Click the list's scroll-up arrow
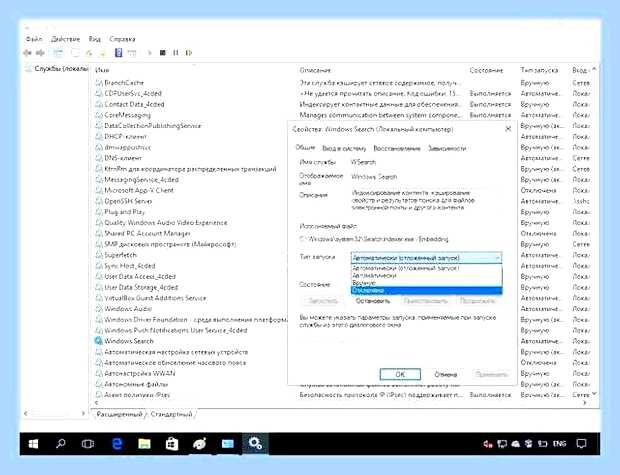This screenshot has height=475, width=620. pos(594,70)
